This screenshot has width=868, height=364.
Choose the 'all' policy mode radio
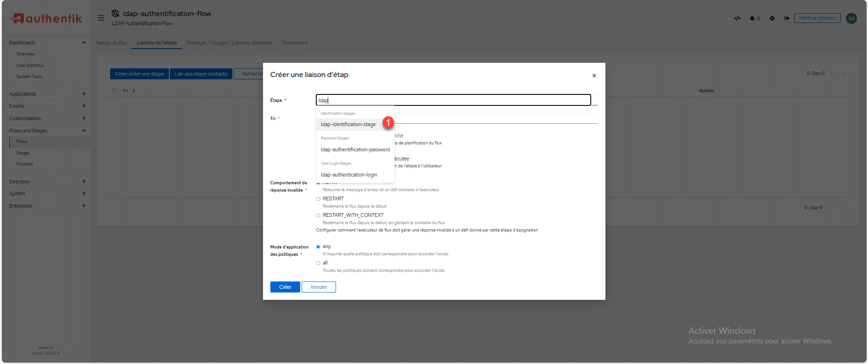pyautogui.click(x=318, y=263)
